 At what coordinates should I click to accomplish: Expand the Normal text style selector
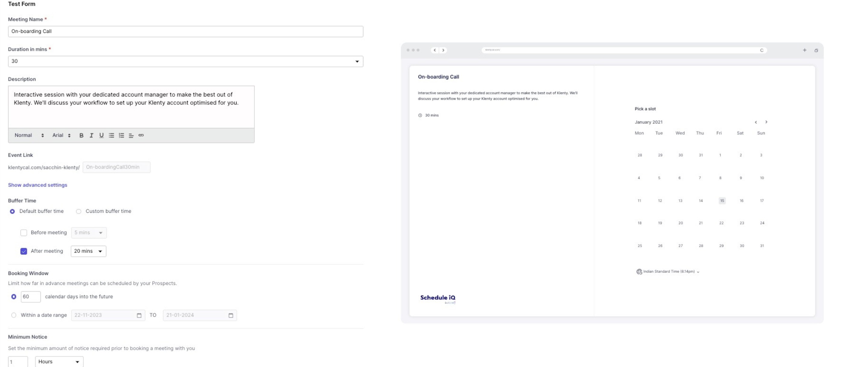(x=29, y=135)
